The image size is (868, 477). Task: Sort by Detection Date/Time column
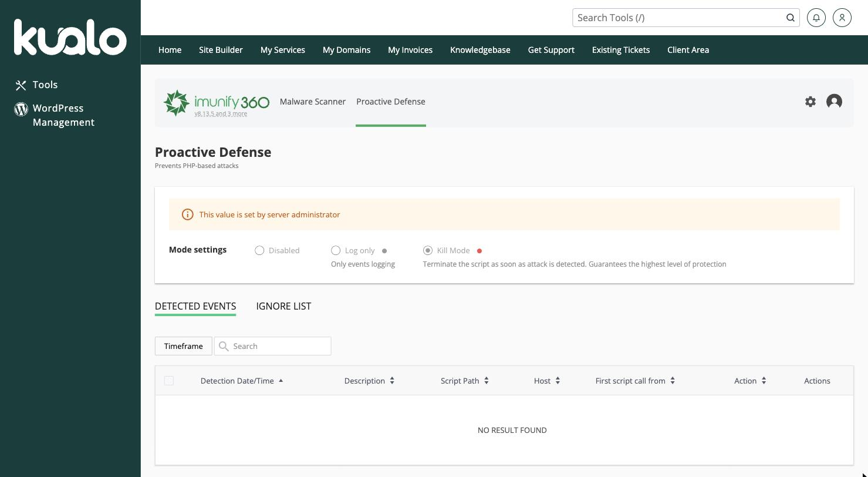242,381
